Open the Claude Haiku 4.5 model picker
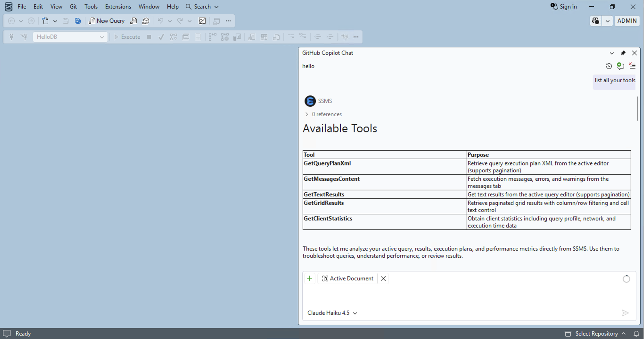 pos(332,313)
